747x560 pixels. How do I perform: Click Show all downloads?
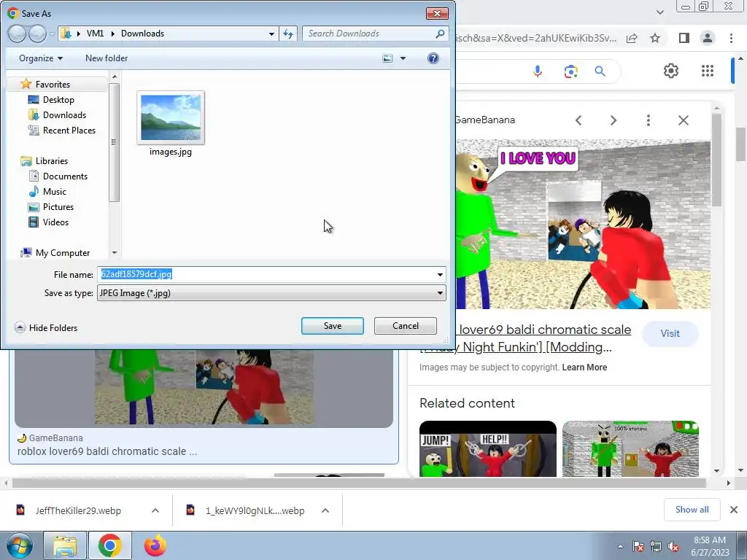(x=692, y=510)
